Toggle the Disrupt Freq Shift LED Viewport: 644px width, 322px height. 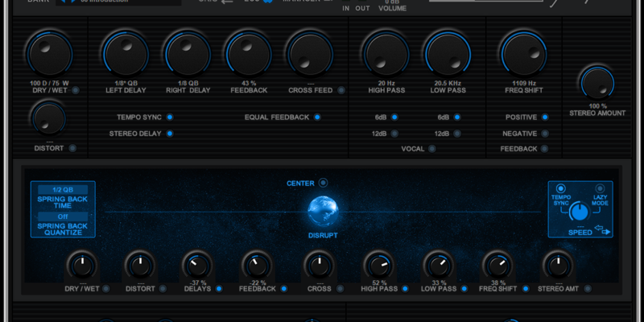pyautogui.click(x=526, y=289)
